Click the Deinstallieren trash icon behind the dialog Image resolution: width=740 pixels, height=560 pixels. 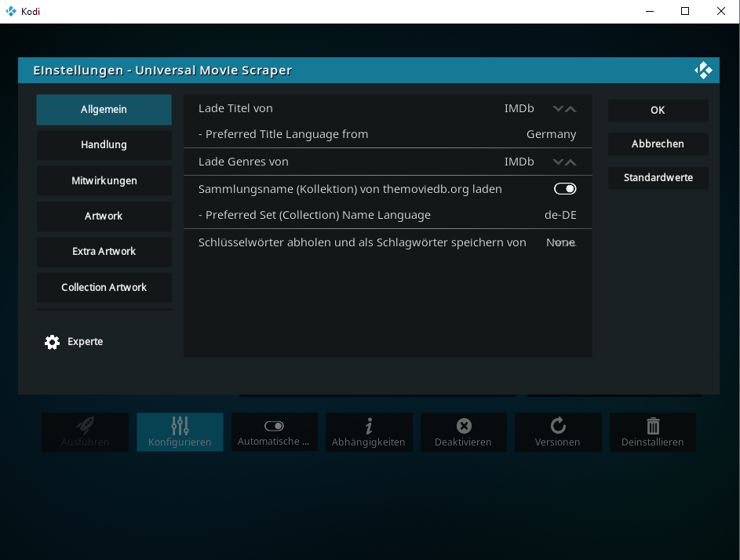click(x=653, y=426)
